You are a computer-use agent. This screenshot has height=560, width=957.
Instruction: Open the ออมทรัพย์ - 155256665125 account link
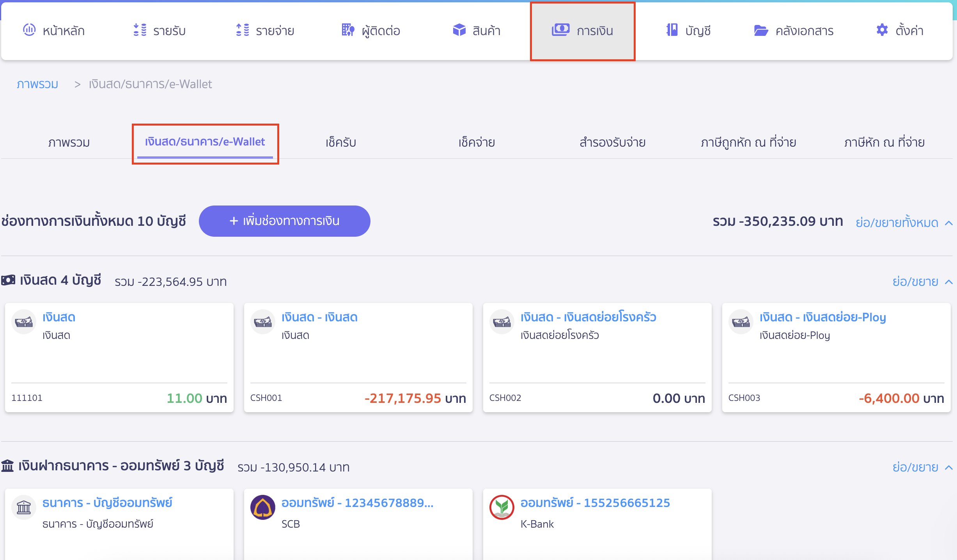click(595, 503)
